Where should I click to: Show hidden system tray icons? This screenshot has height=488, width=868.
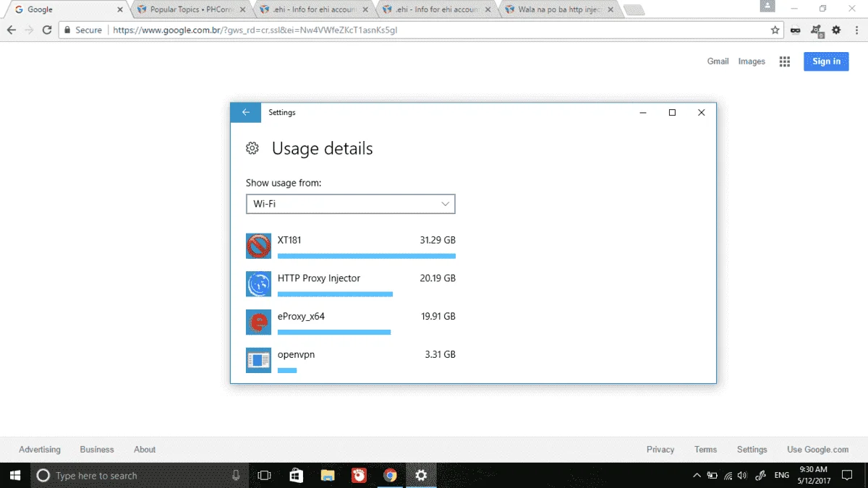point(697,476)
